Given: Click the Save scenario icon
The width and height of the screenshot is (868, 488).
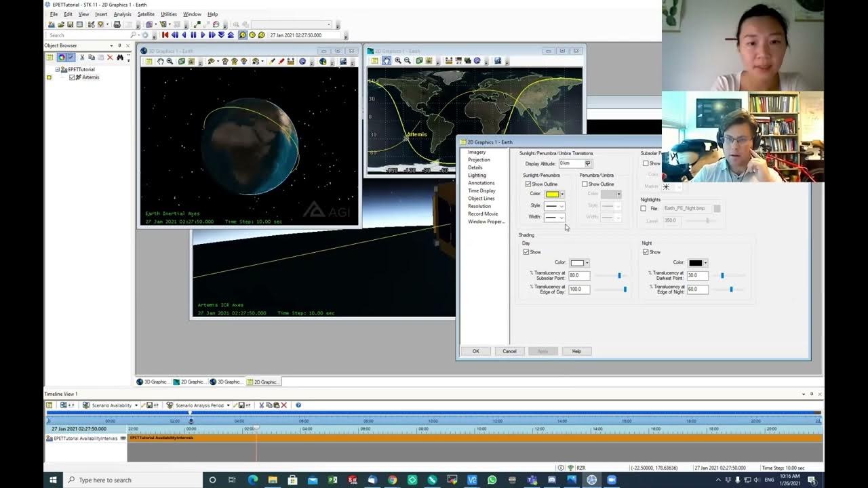Looking at the screenshot, I should click(x=70, y=24).
